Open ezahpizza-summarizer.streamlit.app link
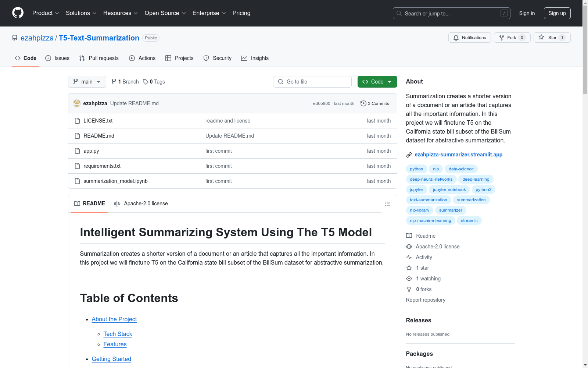Viewport: 588px width, 368px height. (458, 155)
